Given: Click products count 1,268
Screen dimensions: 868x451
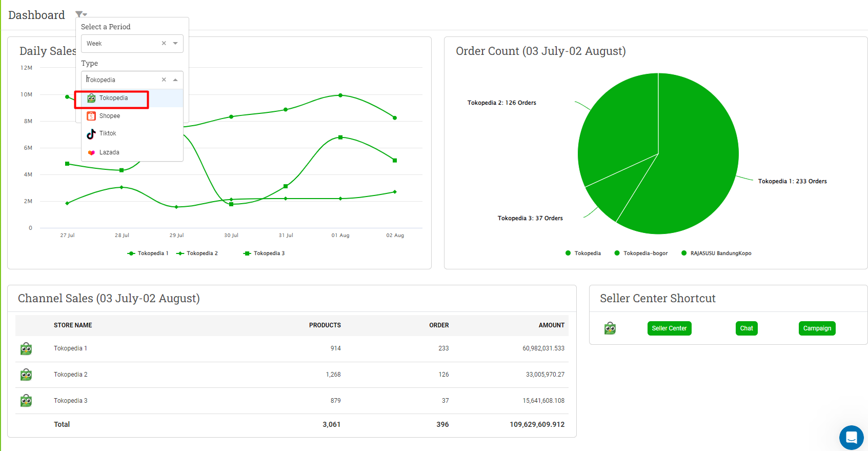Looking at the screenshot, I should point(333,375).
